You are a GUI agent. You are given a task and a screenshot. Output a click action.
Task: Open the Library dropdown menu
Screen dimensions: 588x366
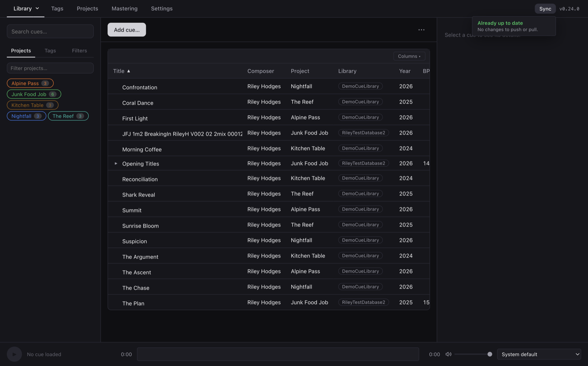(26, 8)
